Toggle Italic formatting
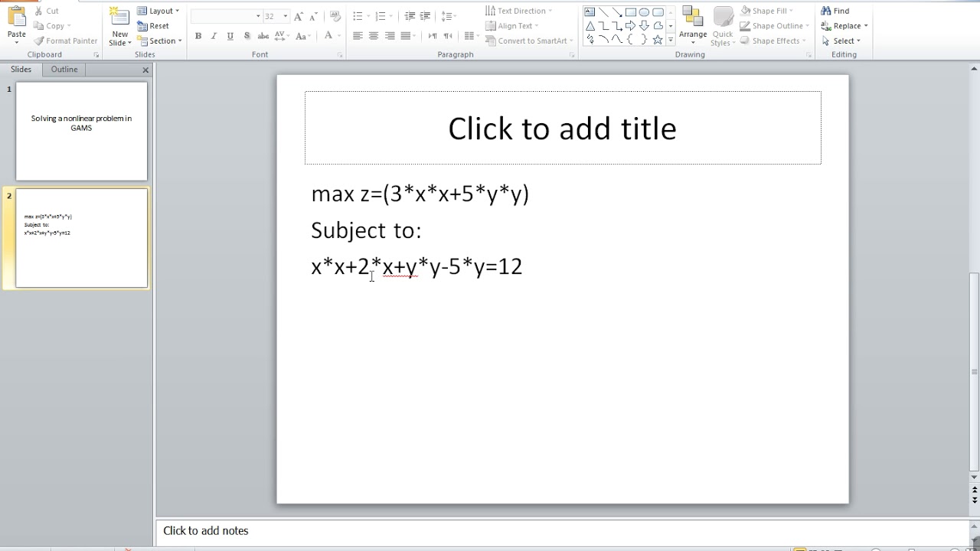 click(214, 36)
